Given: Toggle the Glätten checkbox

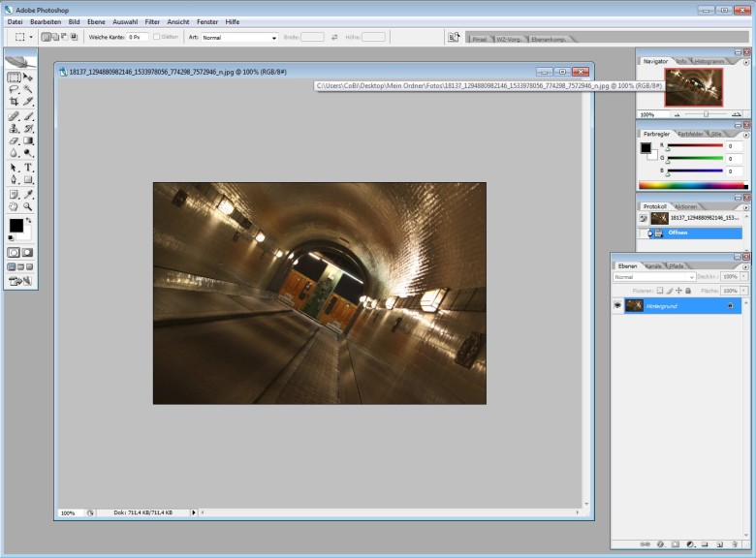Looking at the screenshot, I should (x=156, y=37).
